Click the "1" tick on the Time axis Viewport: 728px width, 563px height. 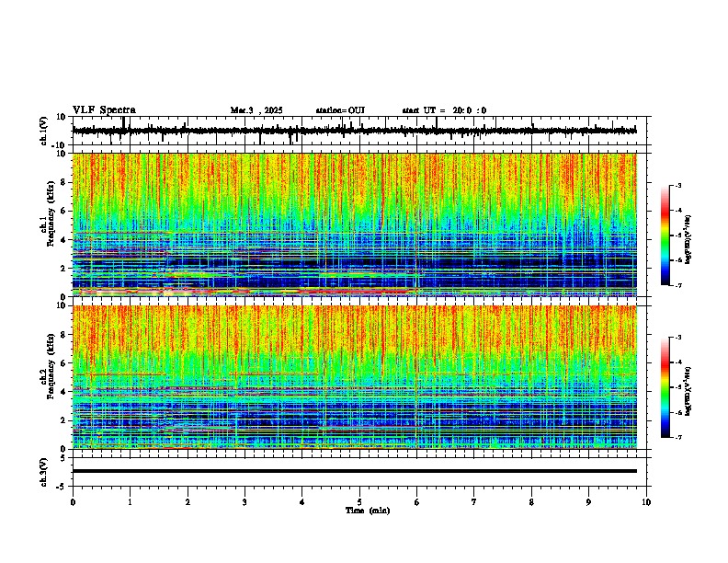[130, 502]
